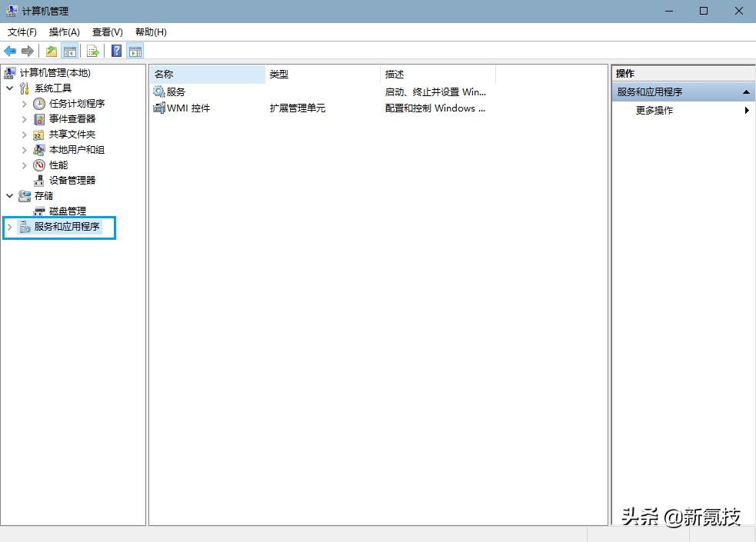The image size is (756, 542).
Task: Open the 操作(A) menu
Action: point(63,32)
